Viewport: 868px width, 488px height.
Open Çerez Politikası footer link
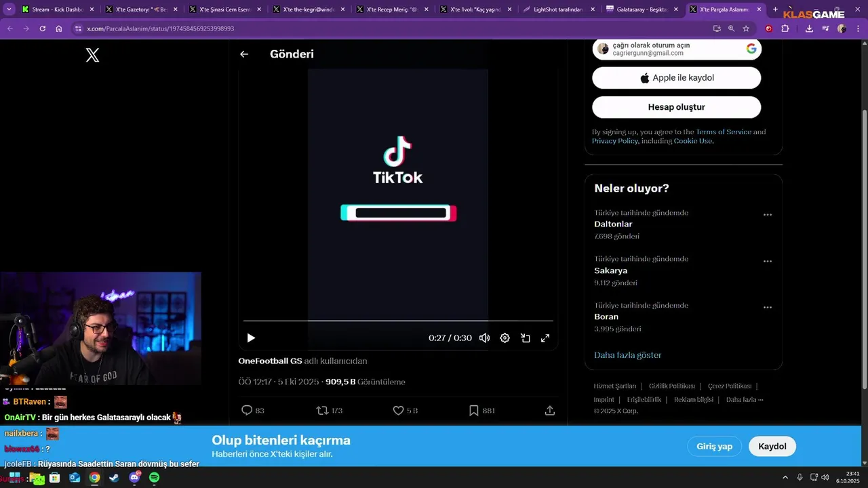click(x=730, y=386)
